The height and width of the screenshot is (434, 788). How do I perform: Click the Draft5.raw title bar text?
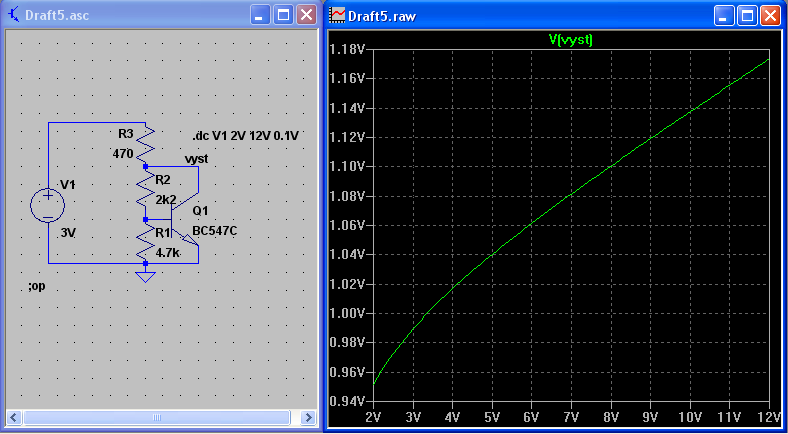[381, 17]
